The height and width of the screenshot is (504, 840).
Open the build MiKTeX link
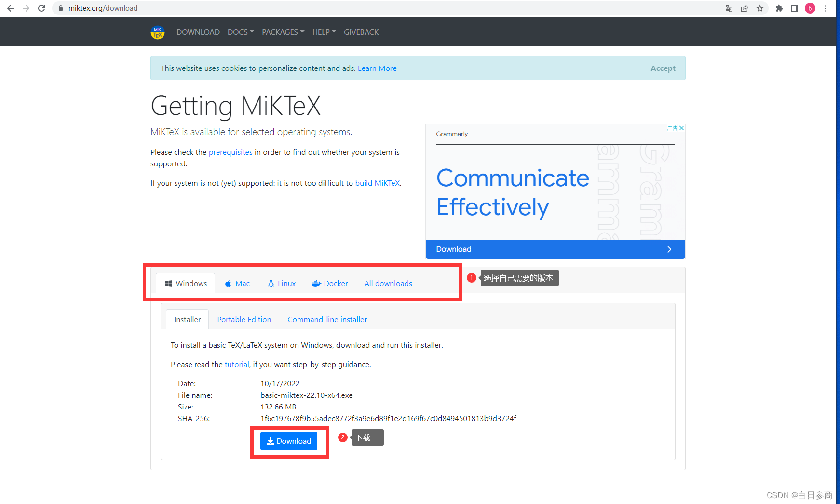coord(378,183)
